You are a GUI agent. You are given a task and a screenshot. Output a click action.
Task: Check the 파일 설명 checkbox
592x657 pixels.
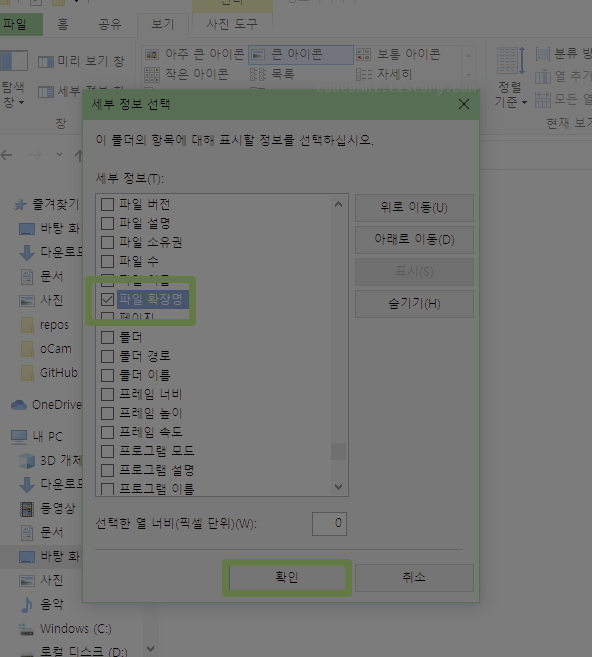107,223
